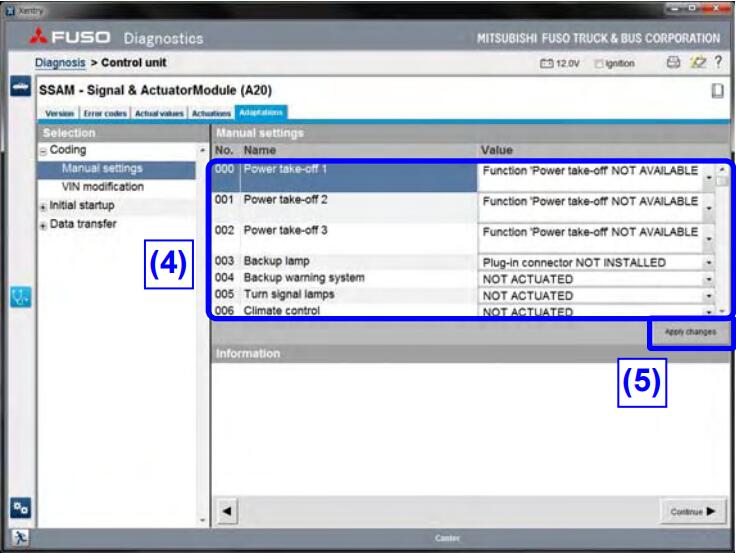Open Backup lamp value dropdown
Image resolution: width=736 pixels, height=553 pixels.
pyautogui.click(x=709, y=262)
